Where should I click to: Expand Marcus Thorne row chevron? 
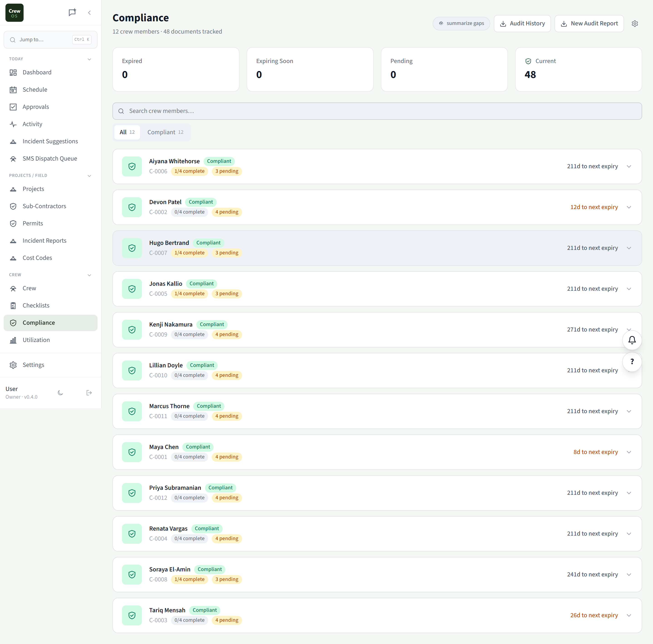coord(629,411)
